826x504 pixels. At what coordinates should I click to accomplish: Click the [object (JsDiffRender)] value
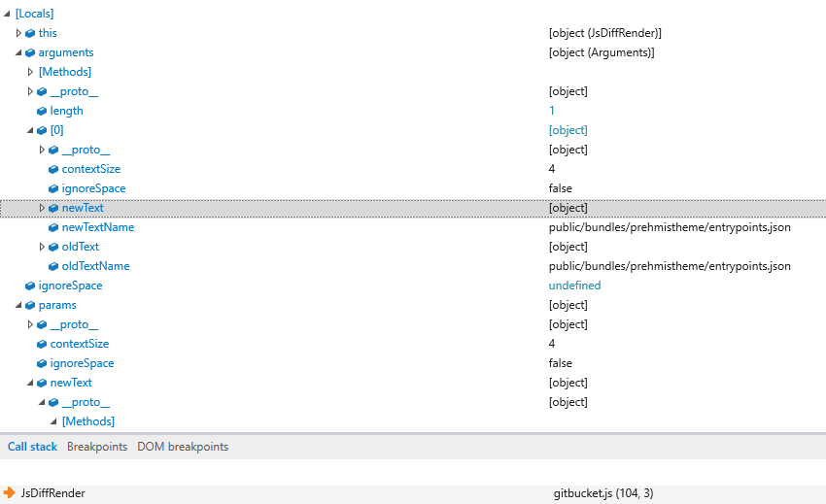pos(604,33)
